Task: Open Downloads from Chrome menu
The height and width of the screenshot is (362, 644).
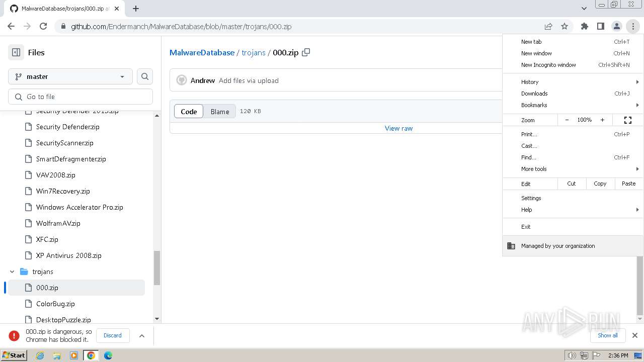Action: pyautogui.click(x=573, y=94)
